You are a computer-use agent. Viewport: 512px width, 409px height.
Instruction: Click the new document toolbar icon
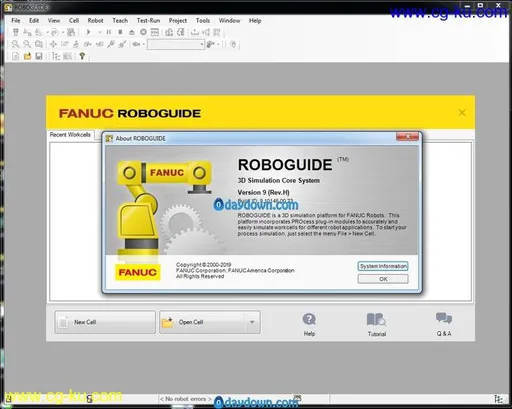pos(15,56)
